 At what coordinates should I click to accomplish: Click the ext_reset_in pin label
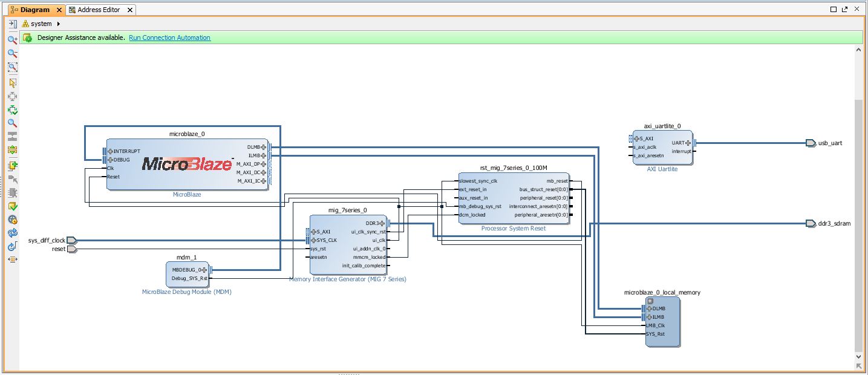tap(473, 189)
